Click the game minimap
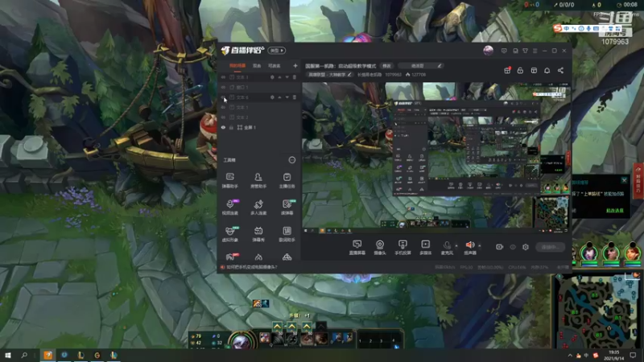 coord(597,311)
